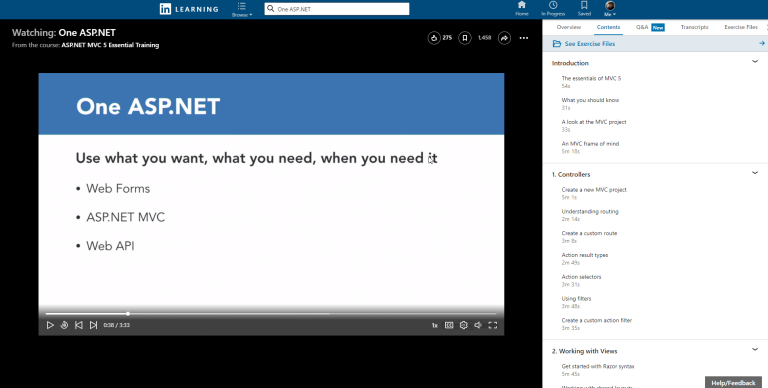Open the ASP.NET MVC 5 Essential Training course link
The image size is (768, 388).
point(110,45)
